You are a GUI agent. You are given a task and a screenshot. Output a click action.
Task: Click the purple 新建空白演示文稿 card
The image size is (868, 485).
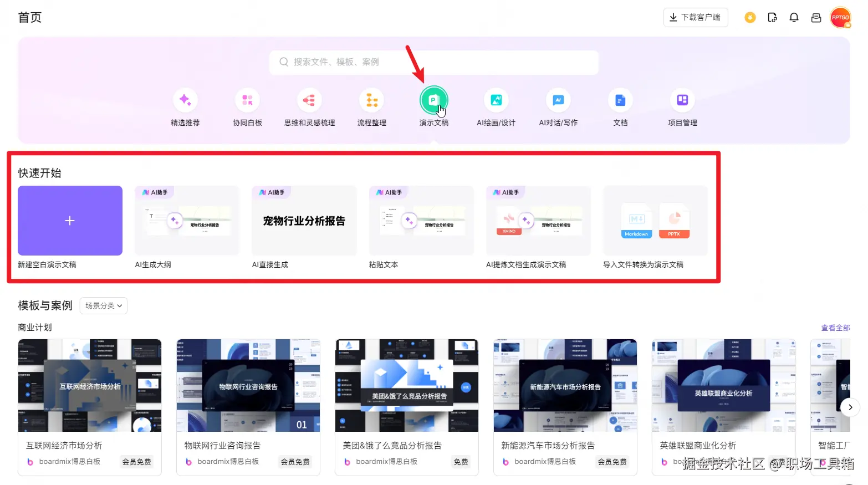point(70,220)
